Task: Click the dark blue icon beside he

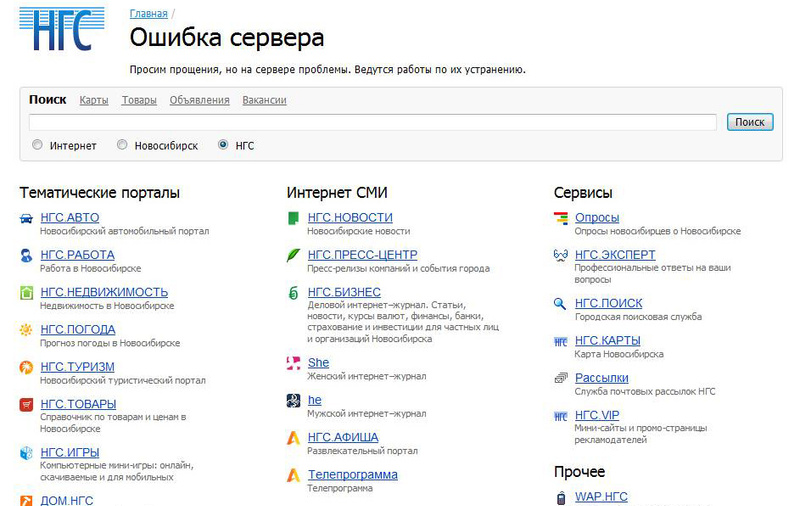Action: click(293, 400)
